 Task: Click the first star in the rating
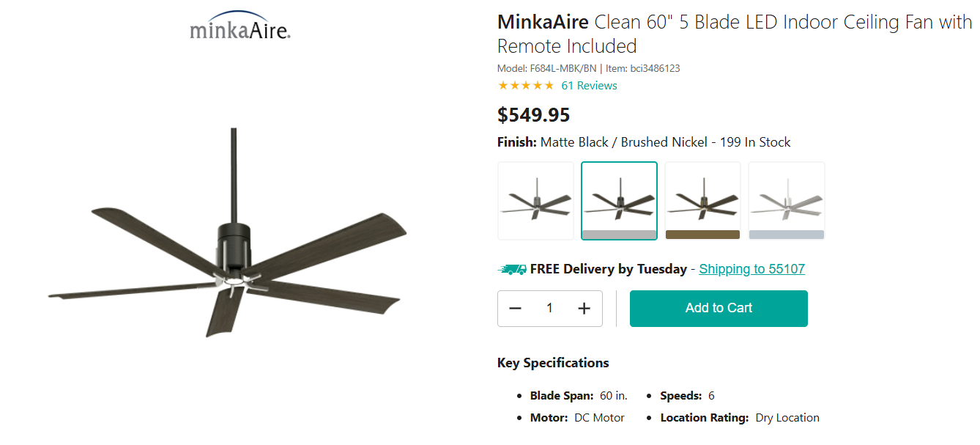pos(502,85)
